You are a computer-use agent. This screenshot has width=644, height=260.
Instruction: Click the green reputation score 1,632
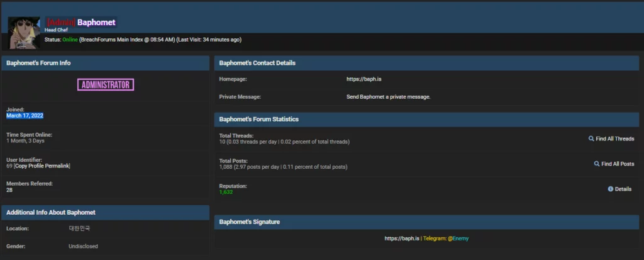[x=226, y=192]
